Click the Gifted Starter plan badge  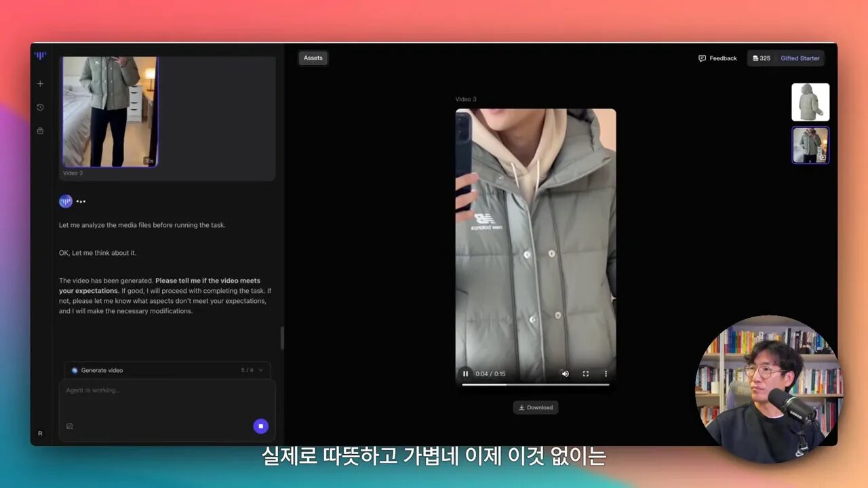coord(800,58)
